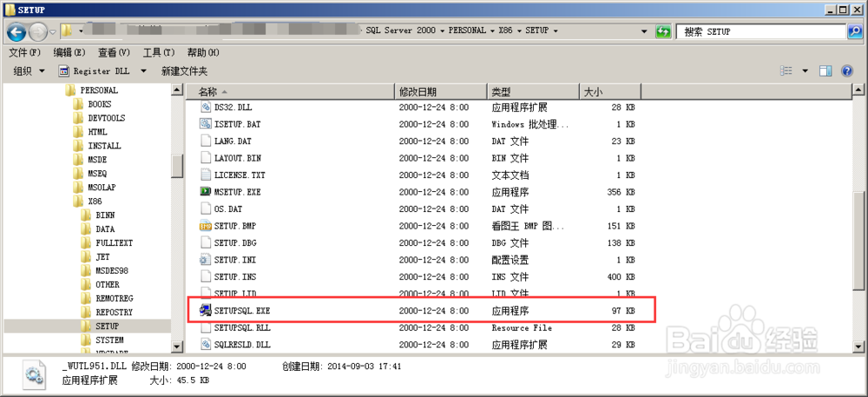The width and height of the screenshot is (868, 397).
Task: Open the help question mark icon
Action: coord(846,71)
